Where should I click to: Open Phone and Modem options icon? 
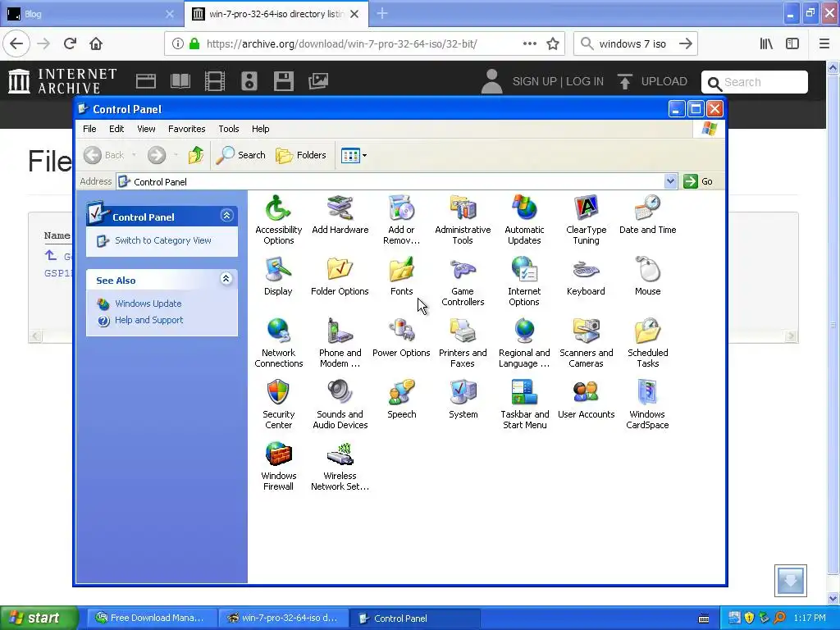340,343
